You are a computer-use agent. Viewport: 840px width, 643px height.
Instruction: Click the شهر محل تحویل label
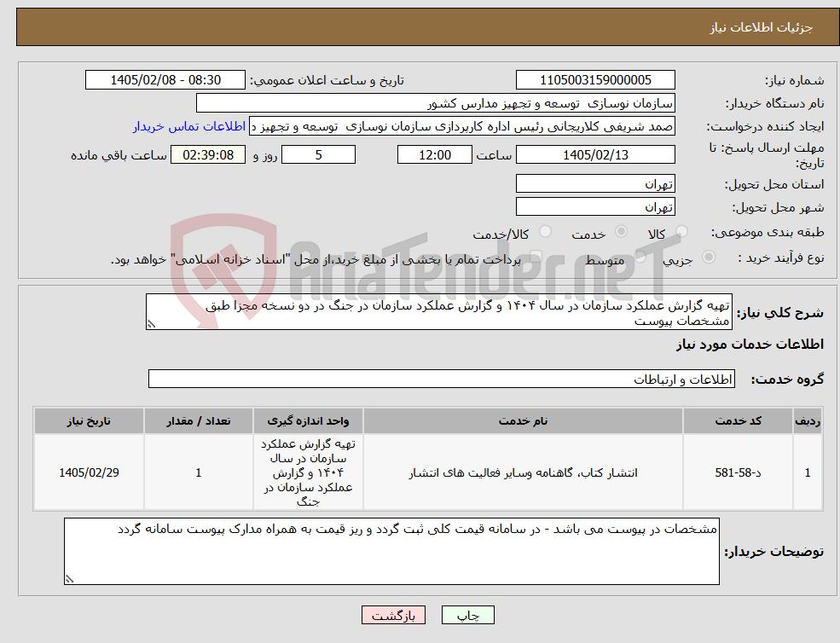point(779,207)
